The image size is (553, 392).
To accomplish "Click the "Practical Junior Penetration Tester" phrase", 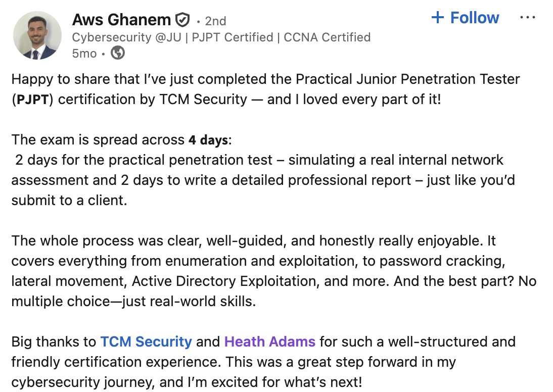I will (407, 79).
